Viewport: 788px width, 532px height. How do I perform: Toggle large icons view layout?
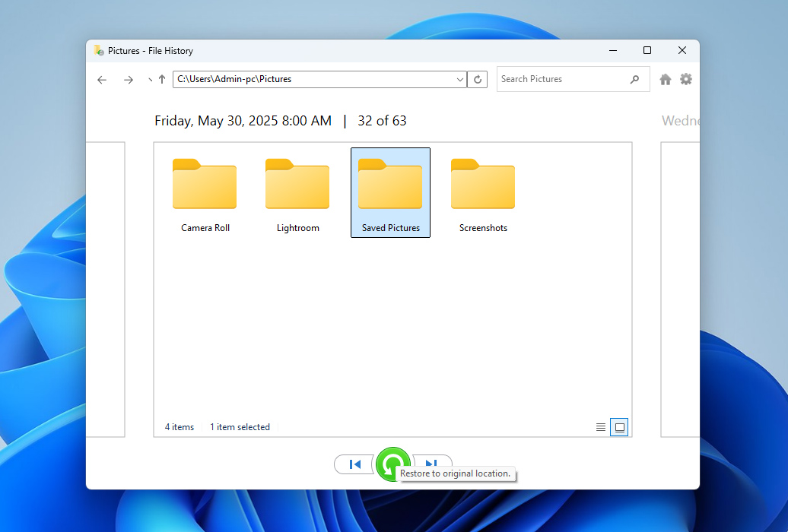[x=619, y=426]
